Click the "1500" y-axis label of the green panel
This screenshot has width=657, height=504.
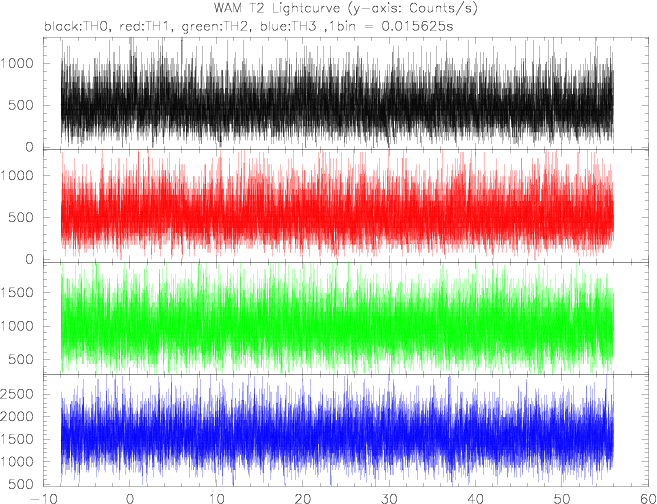(x=19, y=292)
